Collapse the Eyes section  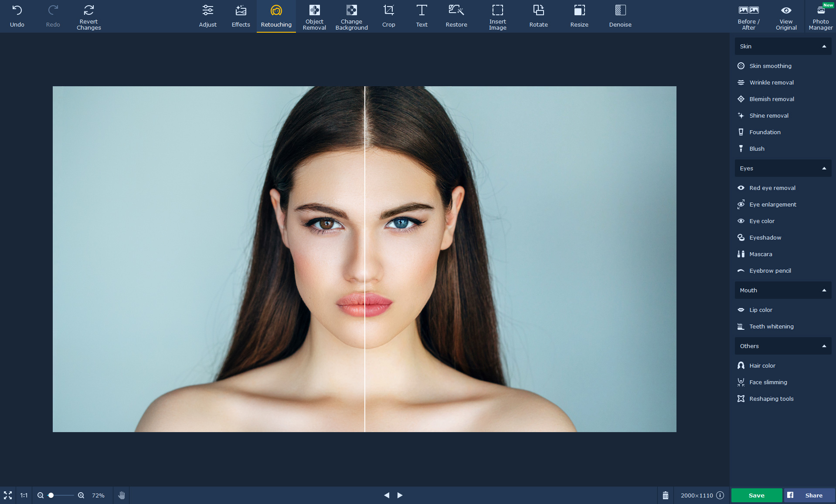[x=824, y=168]
